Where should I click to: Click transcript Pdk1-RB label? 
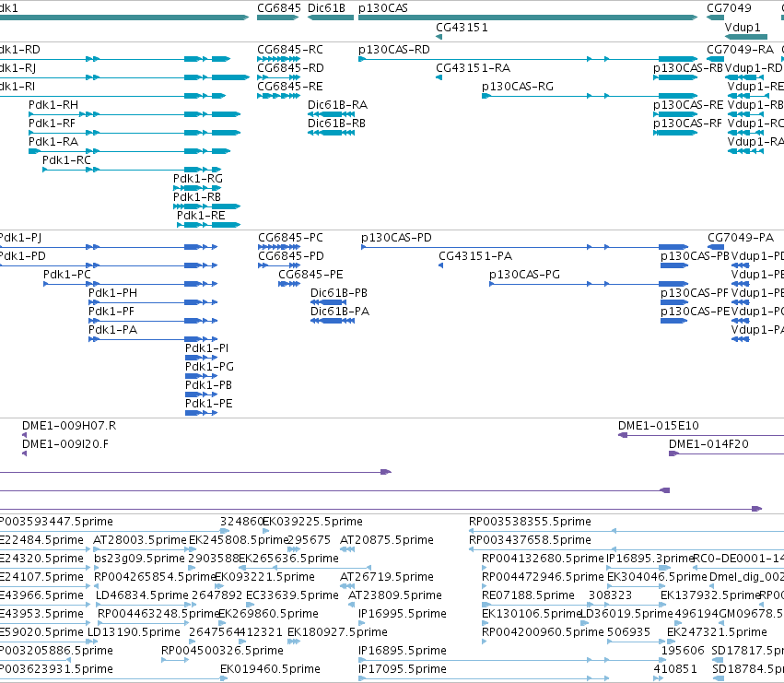[197, 197]
